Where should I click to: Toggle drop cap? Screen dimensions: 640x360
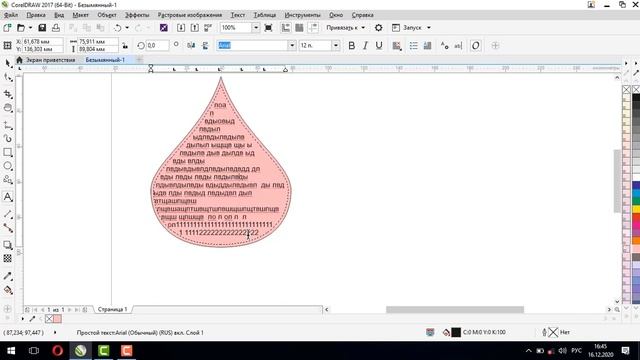click(427, 45)
